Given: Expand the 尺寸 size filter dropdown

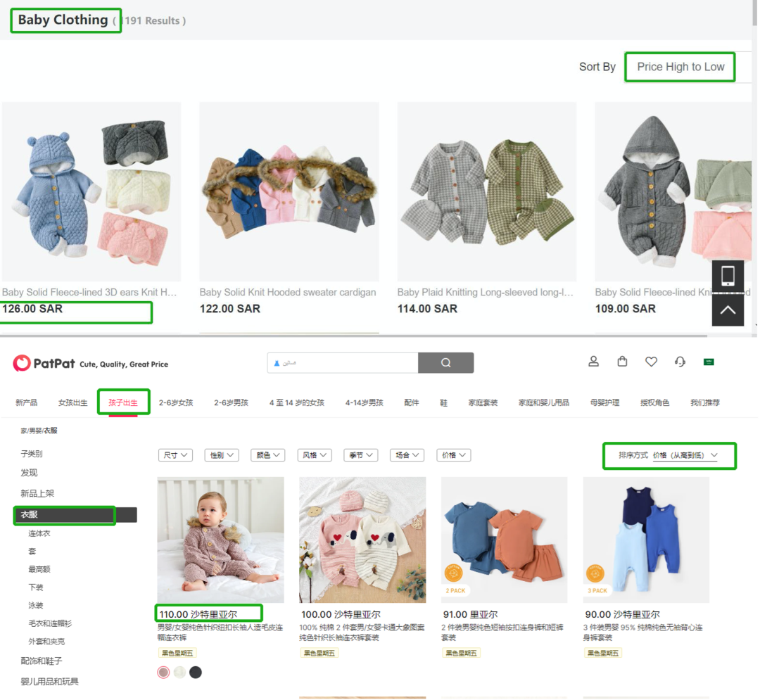Looking at the screenshot, I should point(176,455).
